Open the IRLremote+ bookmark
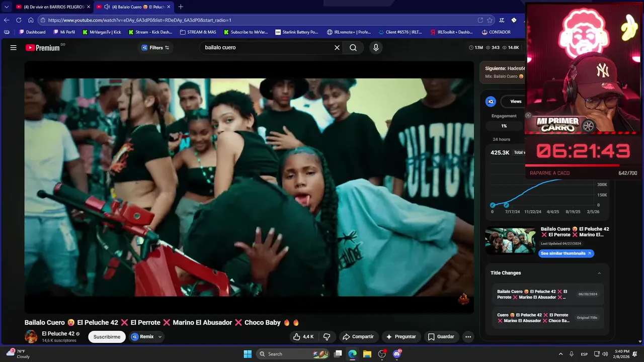This screenshot has width=644, height=362. click(x=349, y=32)
